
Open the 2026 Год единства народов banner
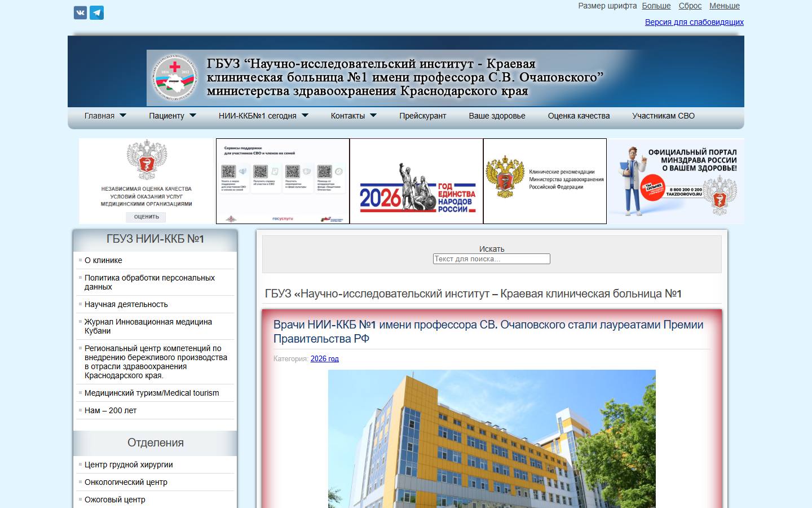[x=417, y=181]
